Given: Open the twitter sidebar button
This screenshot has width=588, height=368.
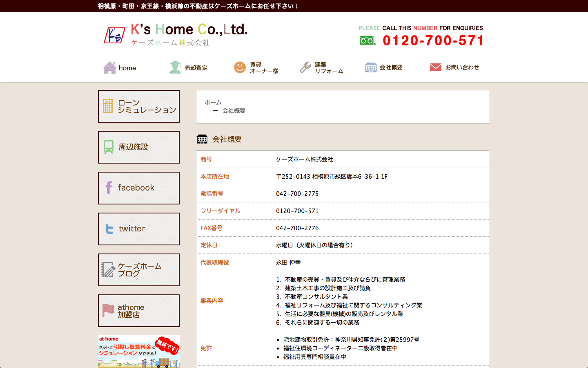Looking at the screenshot, I should point(139,229).
